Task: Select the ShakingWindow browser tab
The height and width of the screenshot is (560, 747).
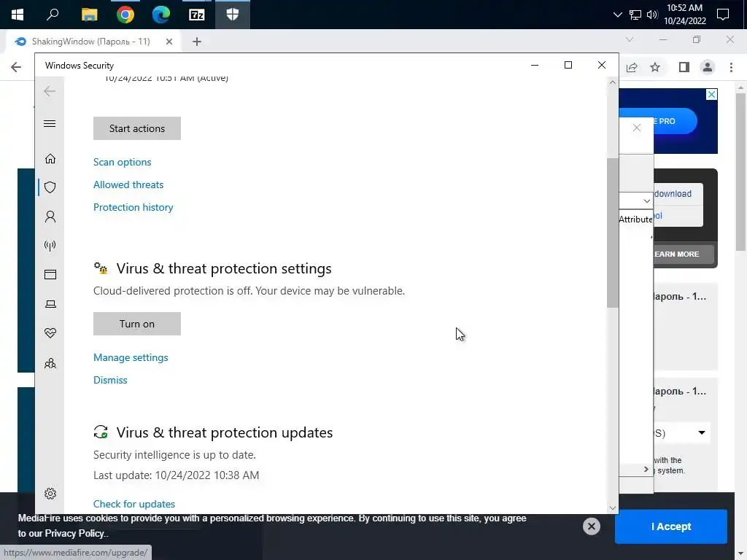Action: 90,42
